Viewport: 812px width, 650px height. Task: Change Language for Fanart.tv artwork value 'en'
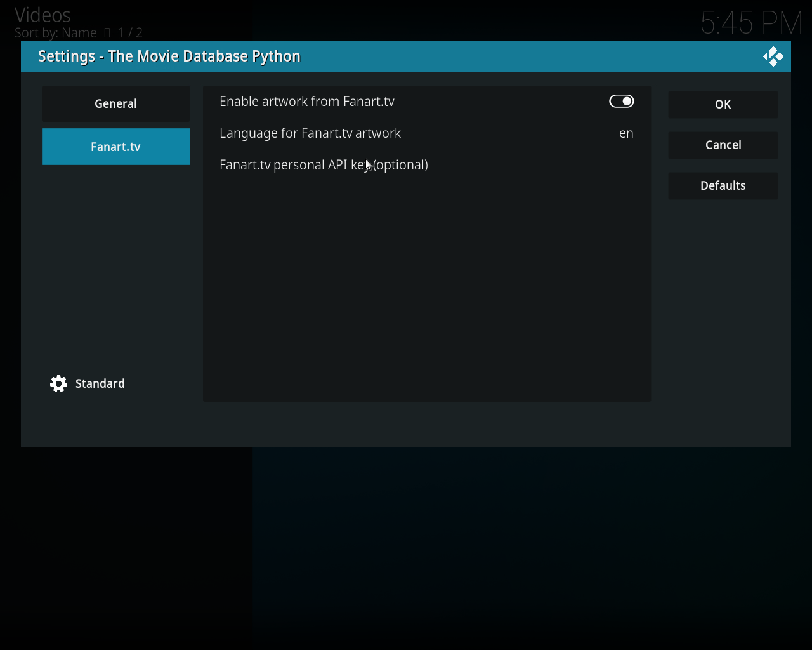coord(626,133)
